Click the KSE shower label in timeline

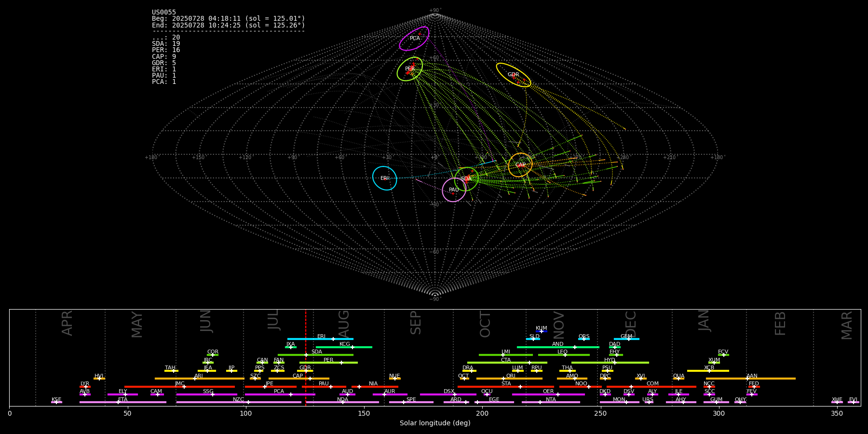pyautogui.click(x=56, y=400)
